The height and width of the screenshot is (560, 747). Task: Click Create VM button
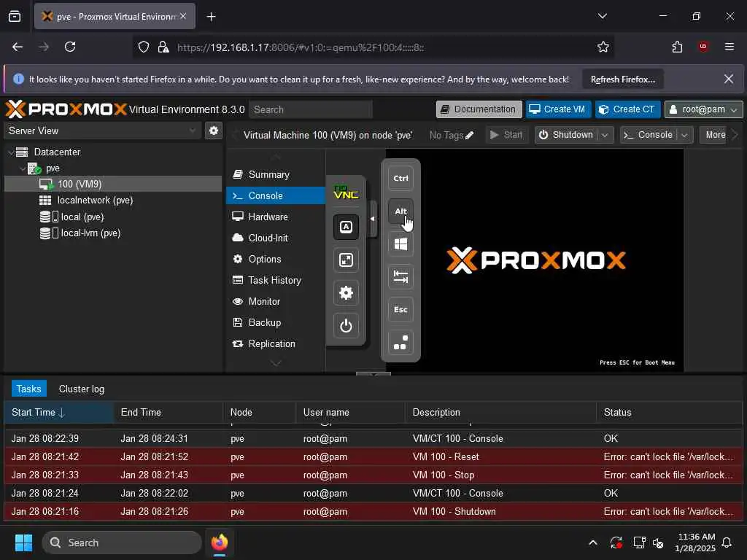coord(558,109)
